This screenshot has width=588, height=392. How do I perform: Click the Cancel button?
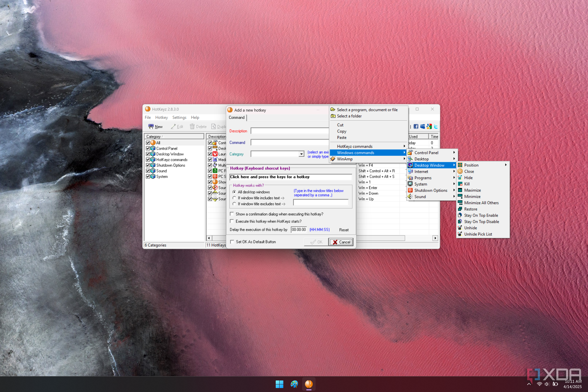tap(341, 242)
